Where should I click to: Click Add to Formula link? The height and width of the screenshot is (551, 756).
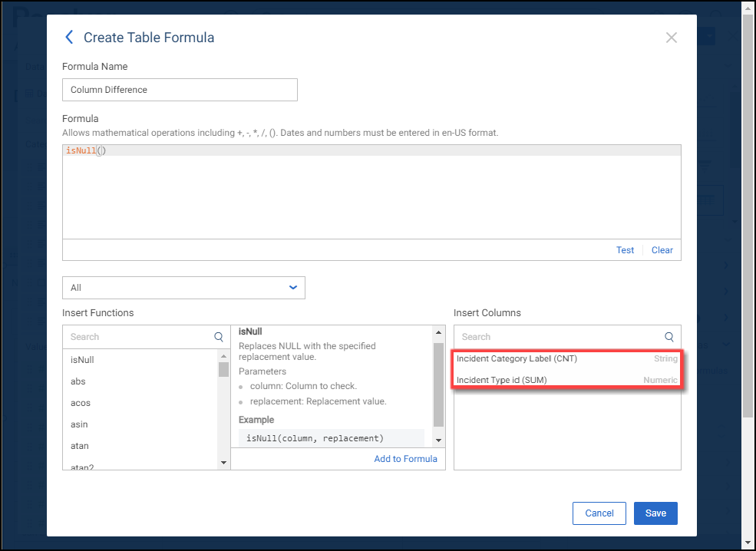pos(405,459)
